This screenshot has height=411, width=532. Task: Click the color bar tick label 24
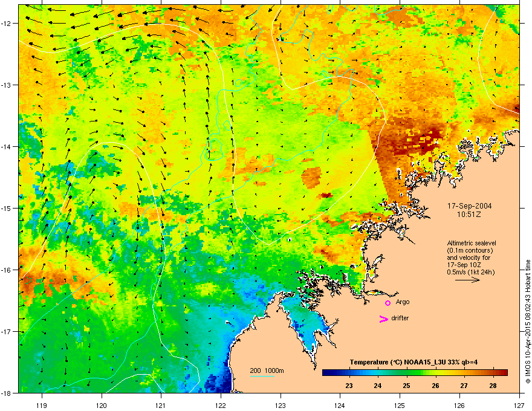coord(378,386)
